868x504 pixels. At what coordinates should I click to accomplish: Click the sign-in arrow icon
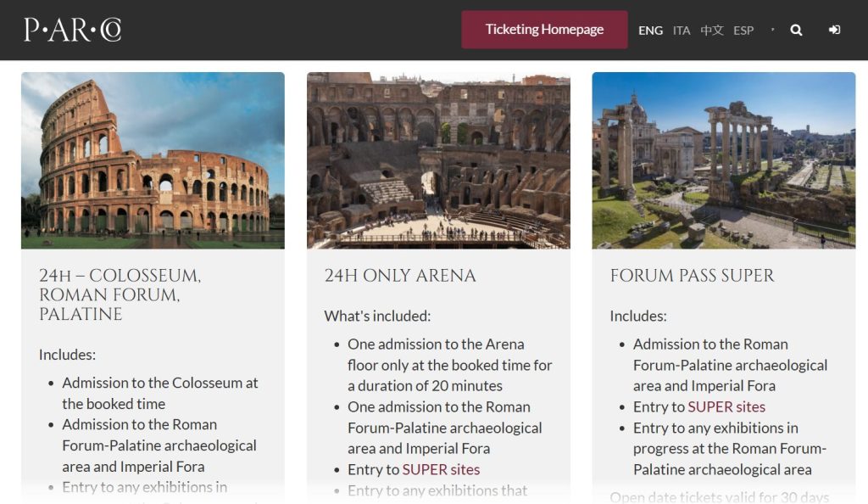834,30
